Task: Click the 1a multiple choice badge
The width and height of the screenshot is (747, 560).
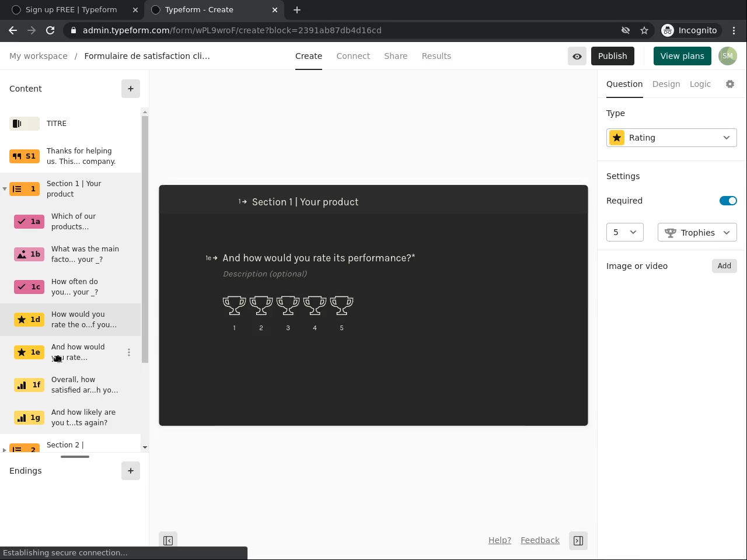Action: click(29, 222)
